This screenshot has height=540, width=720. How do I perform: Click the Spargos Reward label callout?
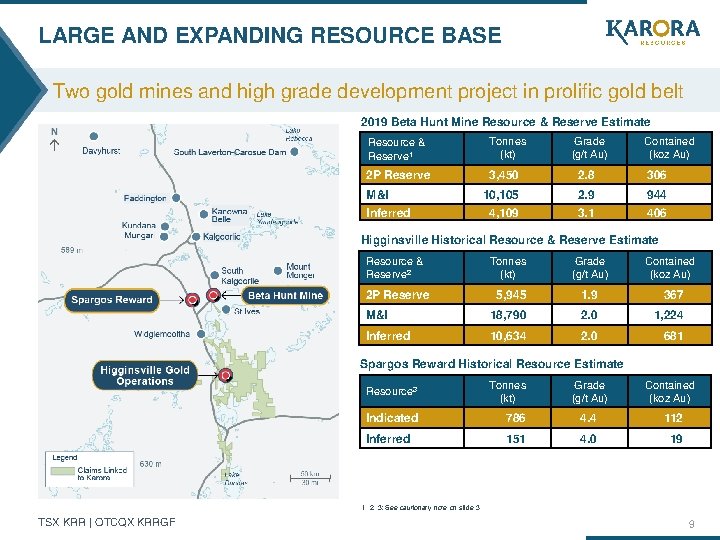pyautogui.click(x=112, y=300)
